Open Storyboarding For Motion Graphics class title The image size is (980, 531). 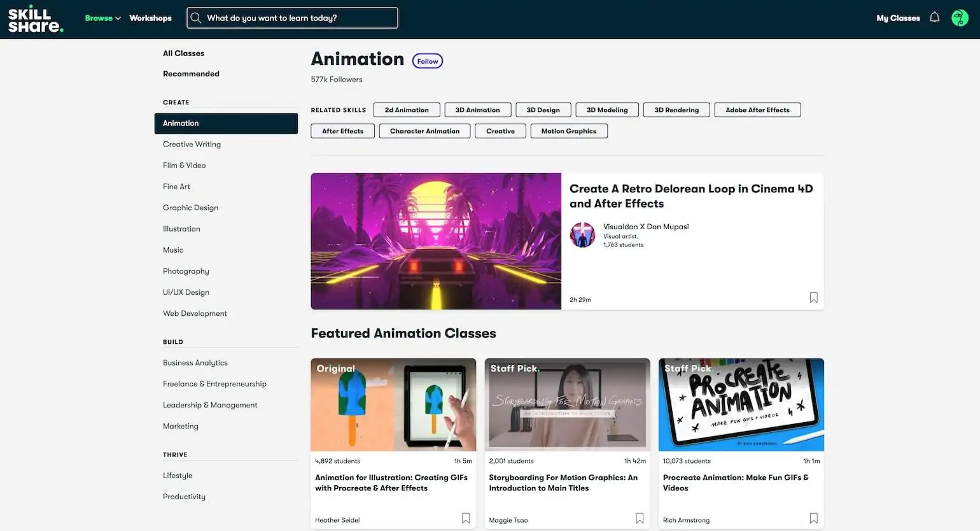563,483
